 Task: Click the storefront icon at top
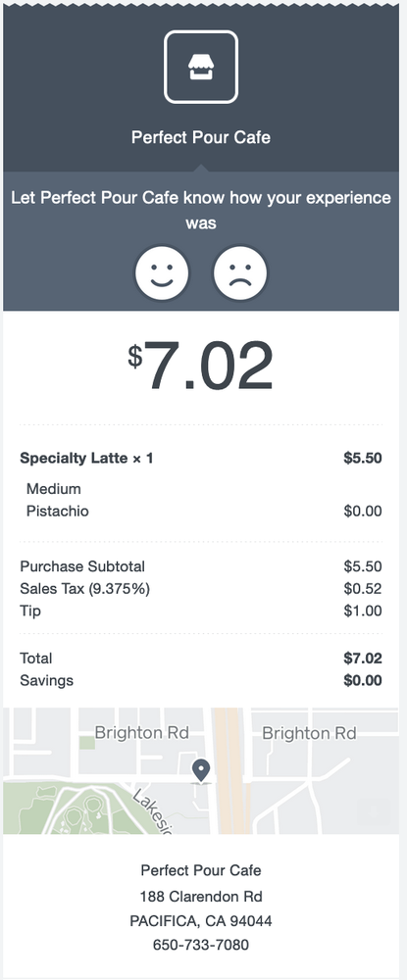pos(201,67)
